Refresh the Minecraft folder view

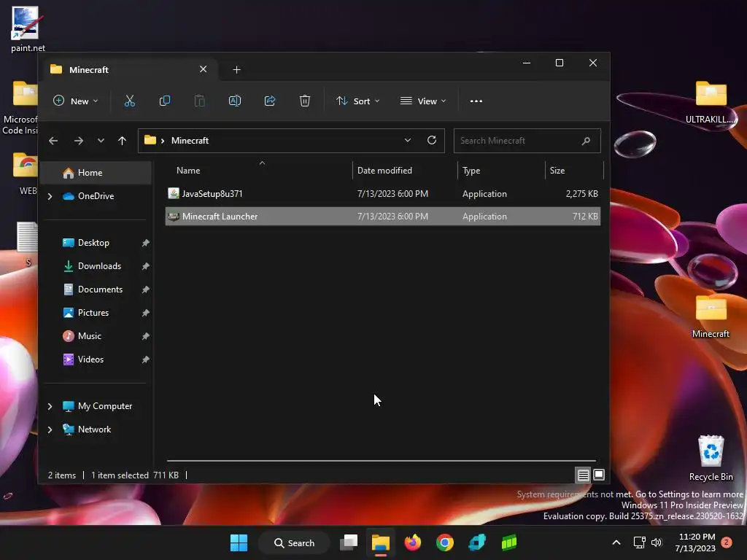pos(432,140)
